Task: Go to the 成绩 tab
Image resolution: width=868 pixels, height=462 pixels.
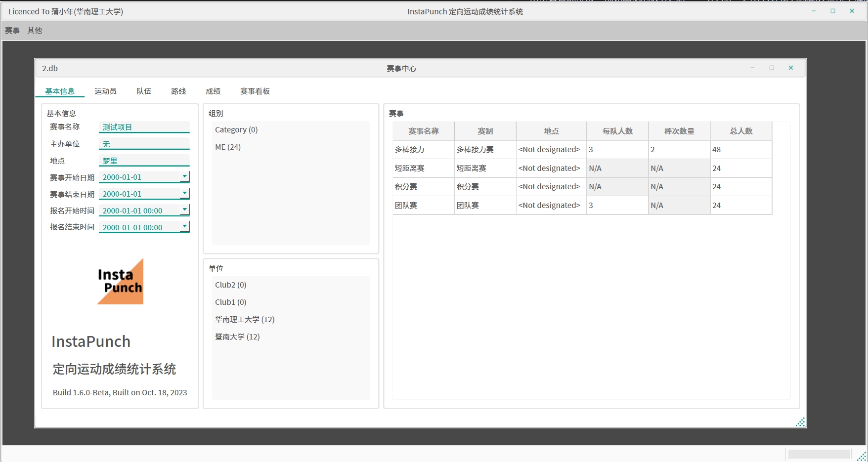Action: click(x=213, y=91)
